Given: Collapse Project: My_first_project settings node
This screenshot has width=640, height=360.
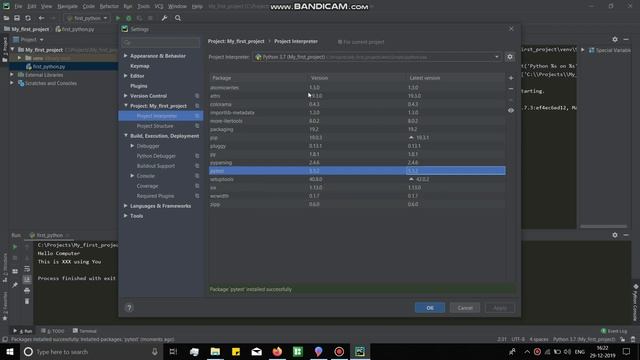Looking at the screenshot, I should [126, 106].
